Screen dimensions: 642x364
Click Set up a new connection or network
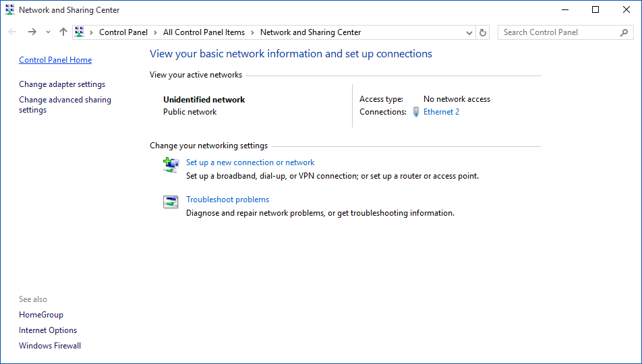click(x=250, y=162)
